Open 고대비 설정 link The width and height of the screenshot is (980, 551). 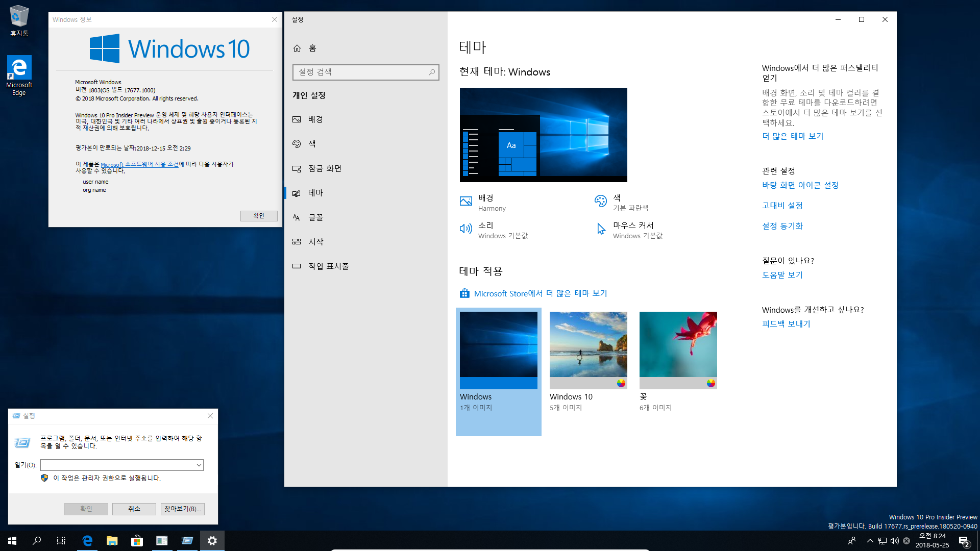[782, 206]
